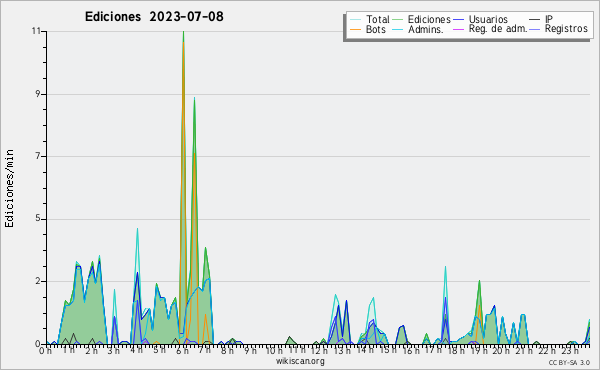Click the 23 h mark on time axis
Image resolution: width=600 pixels, height=370 pixels.
click(567, 350)
